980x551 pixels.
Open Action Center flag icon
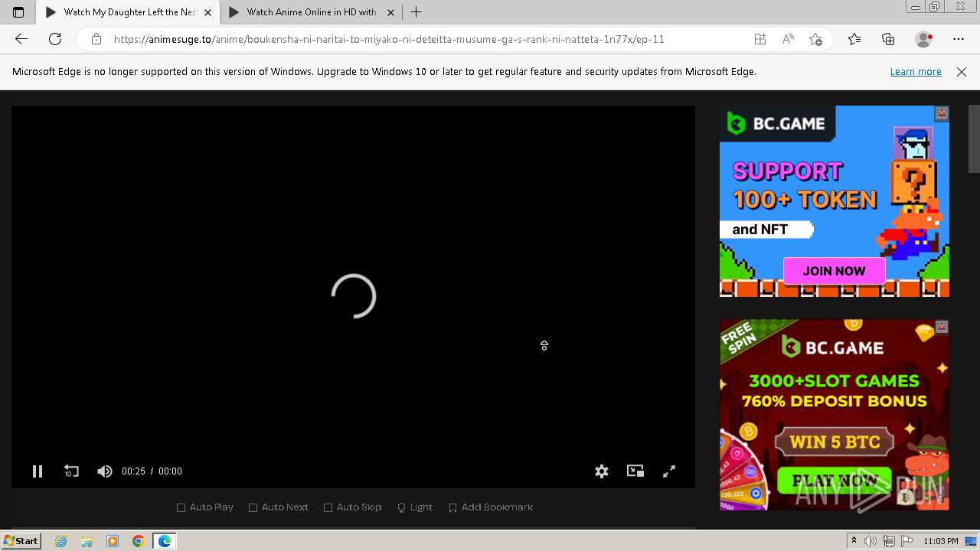(906, 541)
